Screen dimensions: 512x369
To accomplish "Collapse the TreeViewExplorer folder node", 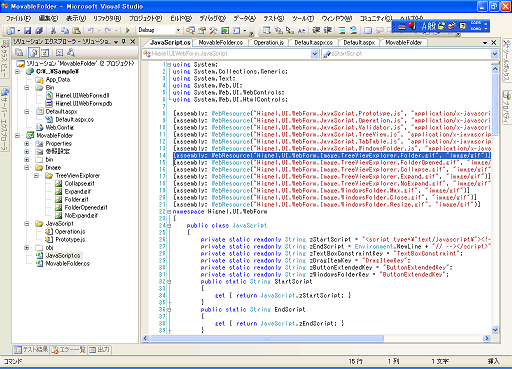I will coord(36,175).
